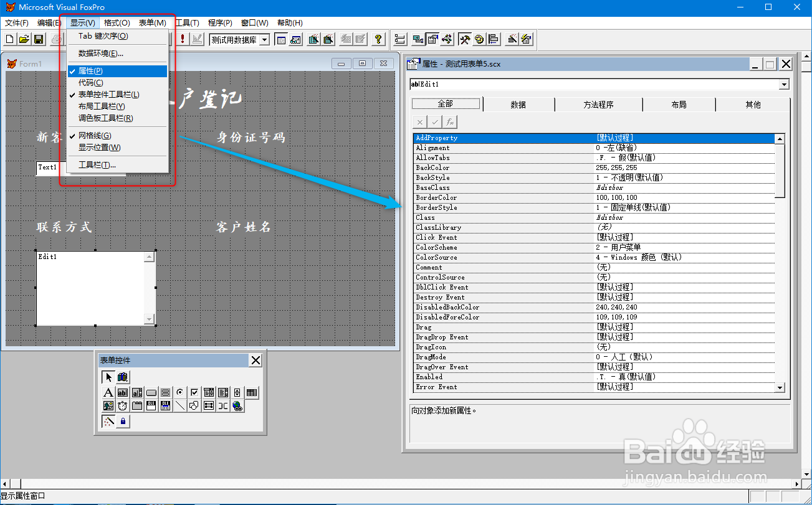Open View Classes books dropdown button
The height and width of the screenshot is (505, 812).
coord(123,377)
